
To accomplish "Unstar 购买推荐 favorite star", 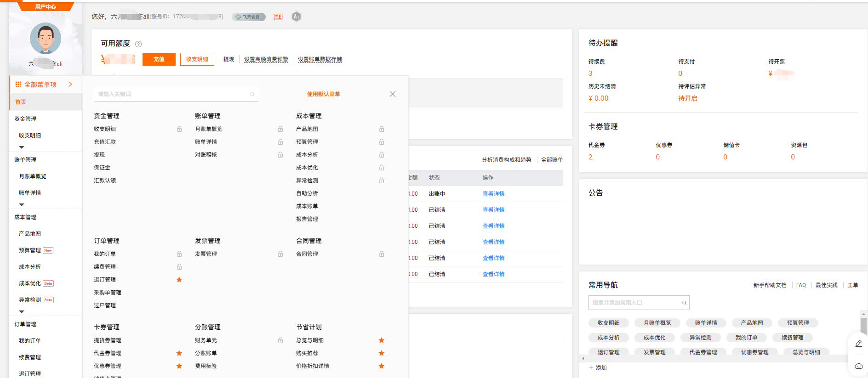I will coord(382,353).
